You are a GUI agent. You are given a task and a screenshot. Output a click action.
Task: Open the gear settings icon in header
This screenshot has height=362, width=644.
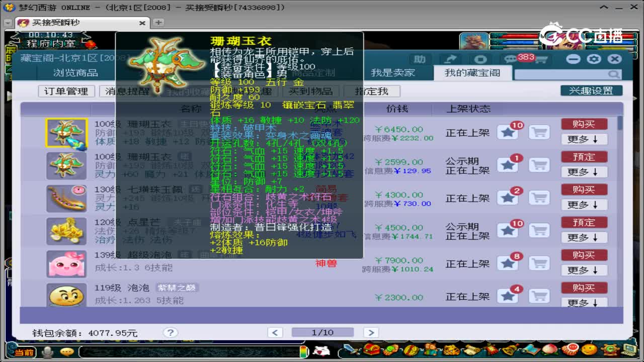(594, 59)
